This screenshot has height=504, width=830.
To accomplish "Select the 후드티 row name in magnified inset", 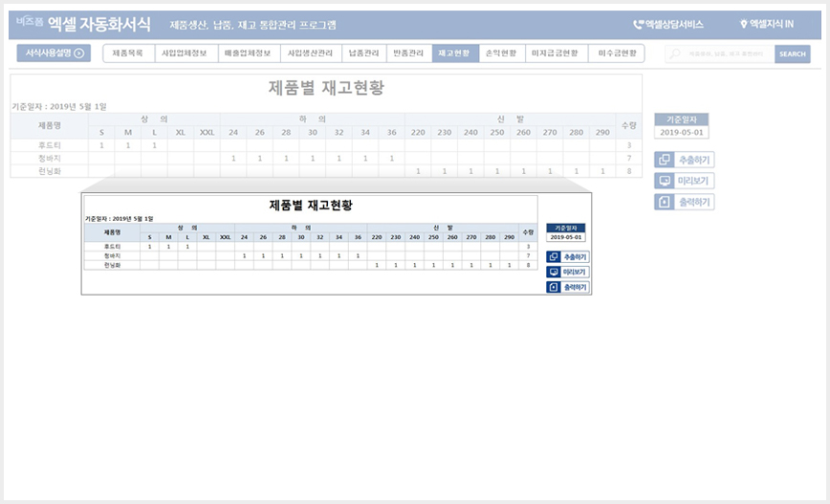I will [112, 247].
